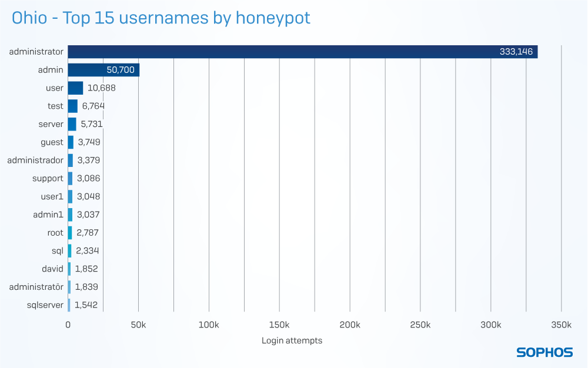This screenshot has height=368, width=588.
Task: Click the value 2,334
Action: pyautogui.click(x=88, y=250)
